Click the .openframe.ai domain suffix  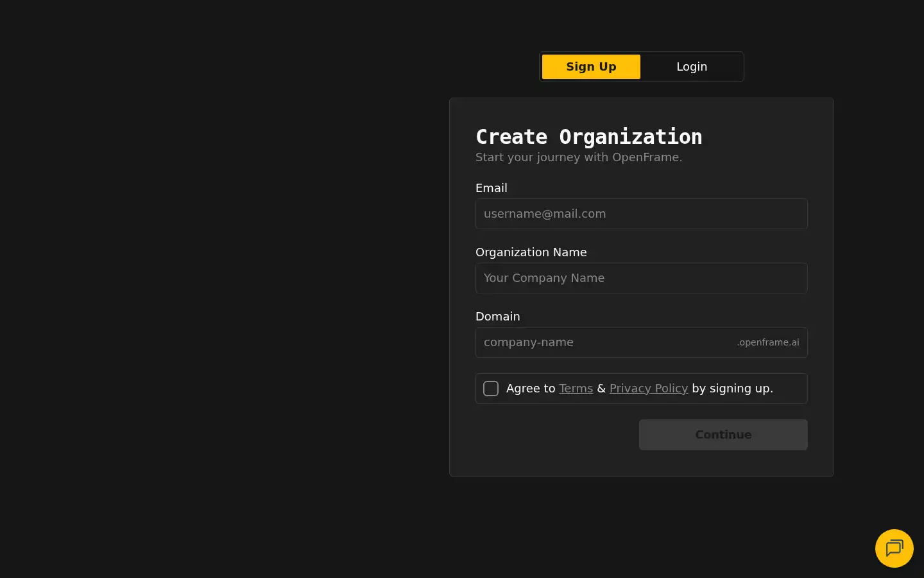pyautogui.click(x=768, y=342)
